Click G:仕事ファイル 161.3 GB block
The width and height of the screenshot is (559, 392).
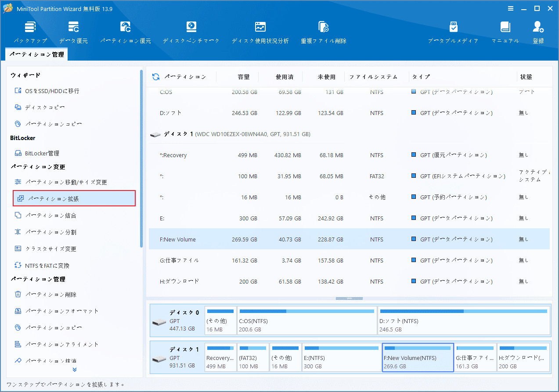click(476, 358)
